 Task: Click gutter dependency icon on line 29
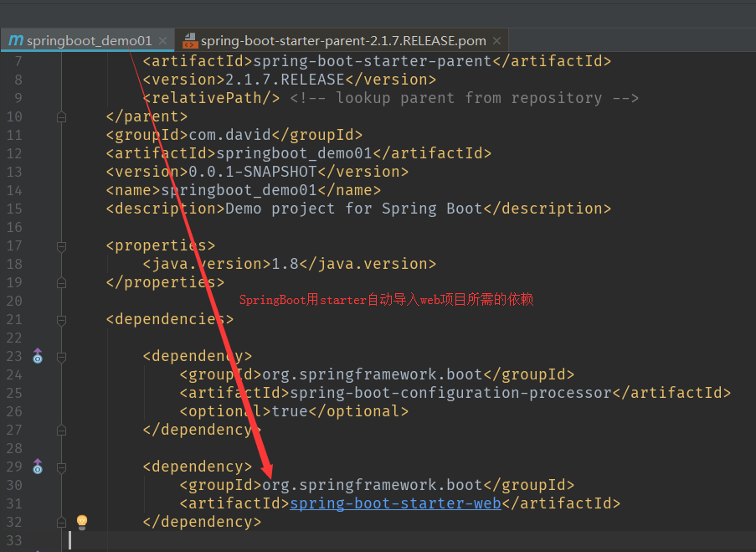pyautogui.click(x=38, y=467)
